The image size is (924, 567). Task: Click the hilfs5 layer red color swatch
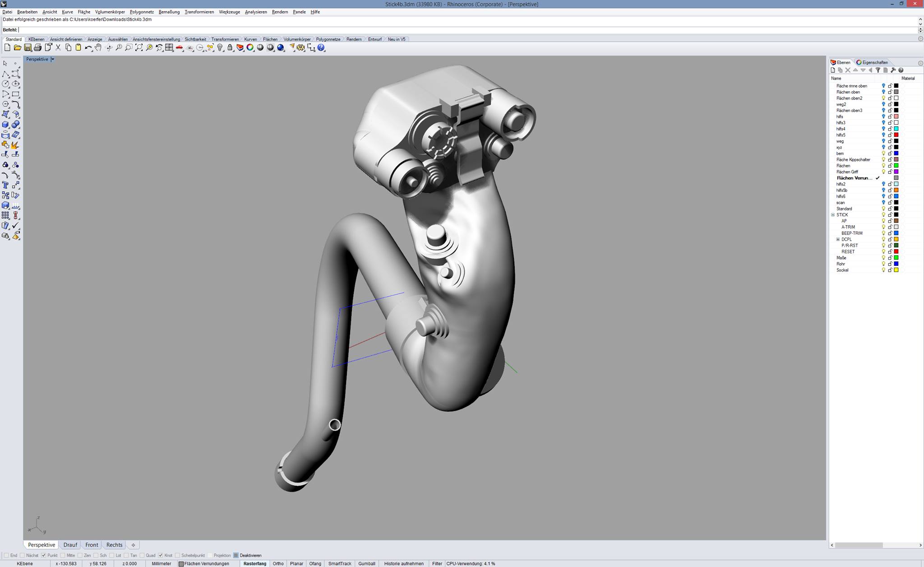[896, 135]
